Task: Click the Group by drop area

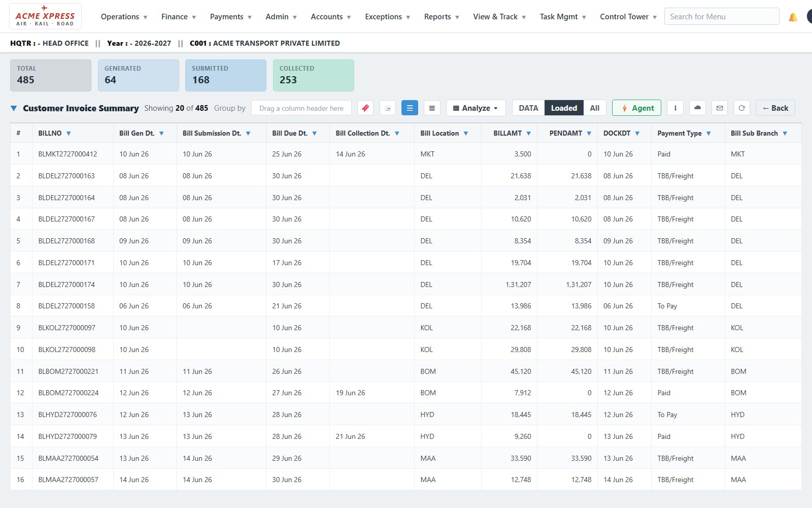Action: point(301,108)
